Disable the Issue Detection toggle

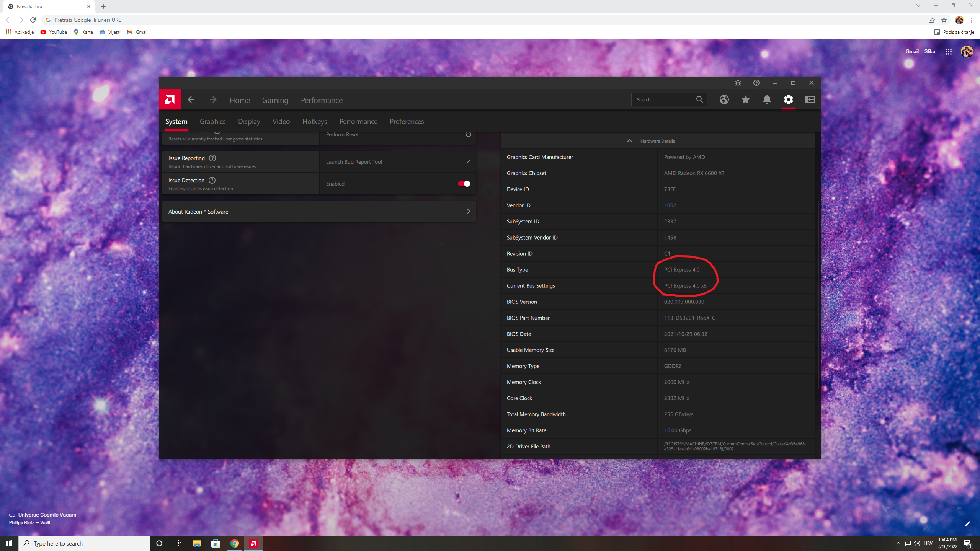point(464,184)
